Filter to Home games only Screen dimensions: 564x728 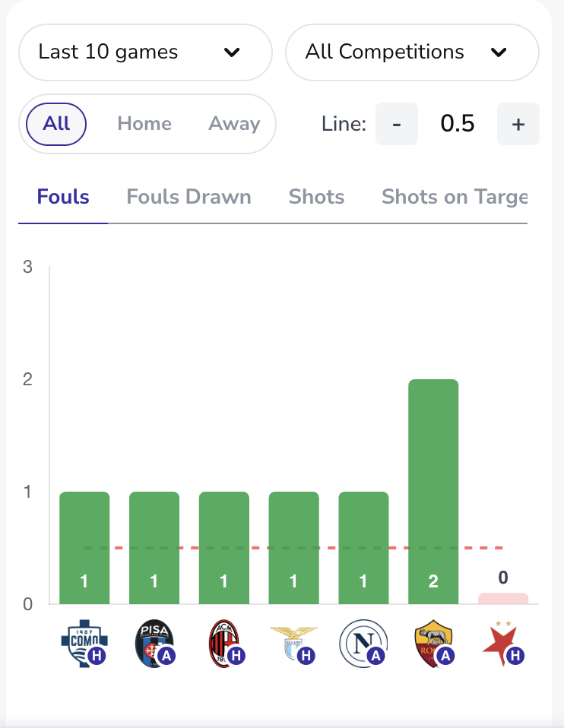coord(144,124)
